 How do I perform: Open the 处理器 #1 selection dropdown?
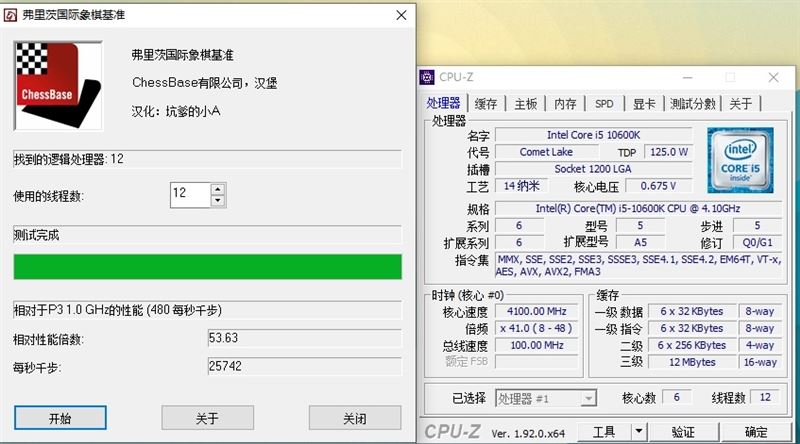coord(546,398)
